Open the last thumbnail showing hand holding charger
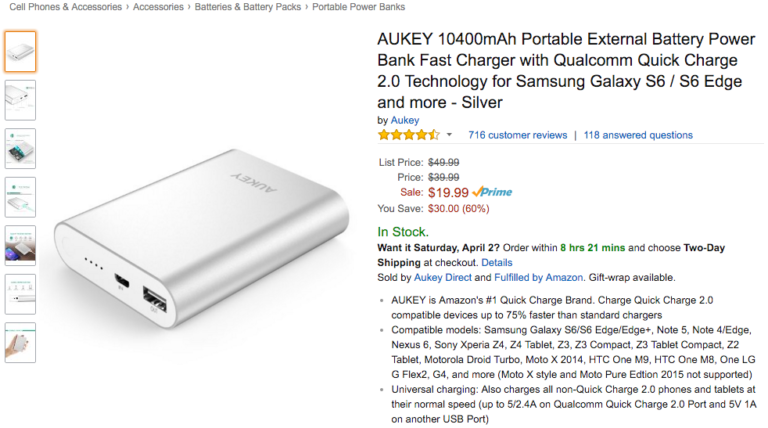This screenshot has width=768, height=428. (x=20, y=342)
